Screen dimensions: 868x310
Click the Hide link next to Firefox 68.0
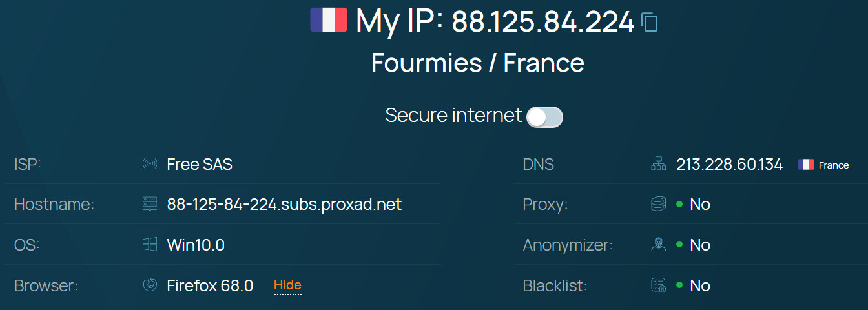tap(287, 285)
